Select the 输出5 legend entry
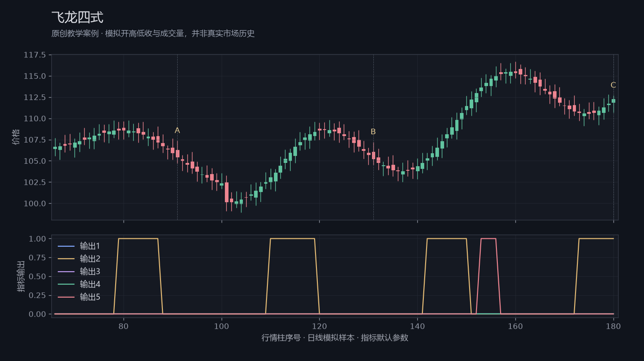Screen dimensions: 644x361 (79, 297)
